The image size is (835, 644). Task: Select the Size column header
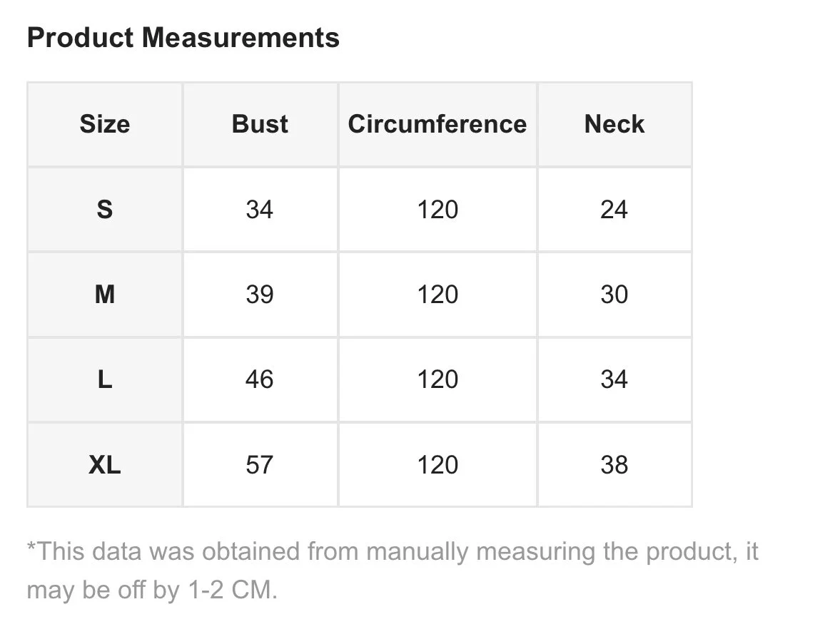[x=105, y=124]
